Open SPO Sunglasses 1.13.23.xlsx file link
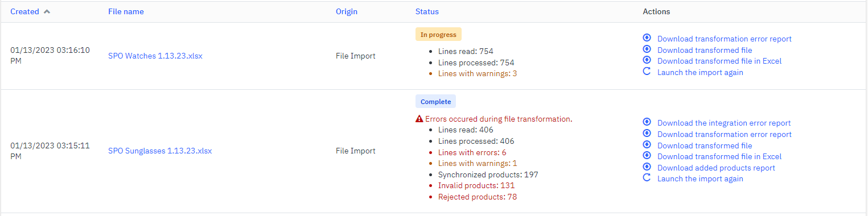Viewport: 868px width, 216px height. coord(160,151)
